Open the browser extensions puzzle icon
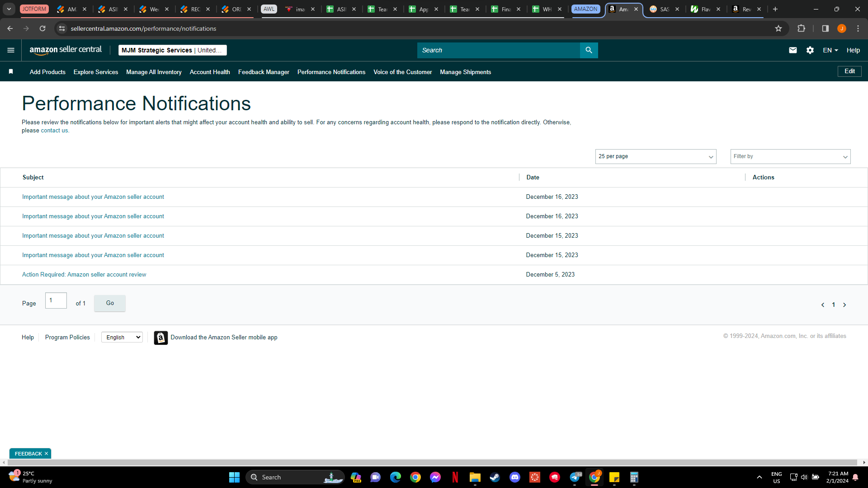This screenshot has height=488, width=868. click(801, 28)
